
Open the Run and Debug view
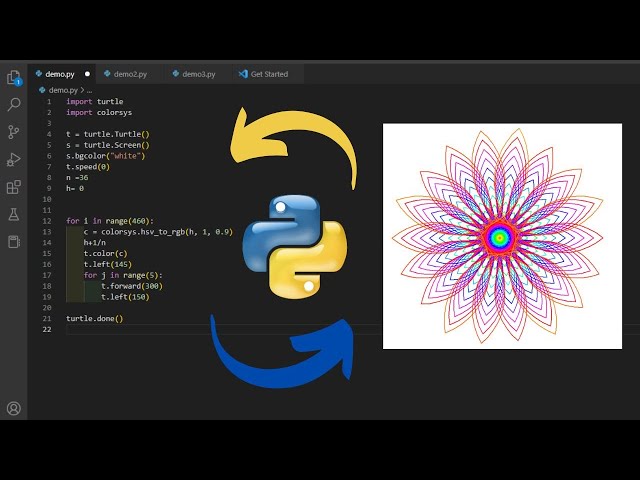click(x=13, y=160)
